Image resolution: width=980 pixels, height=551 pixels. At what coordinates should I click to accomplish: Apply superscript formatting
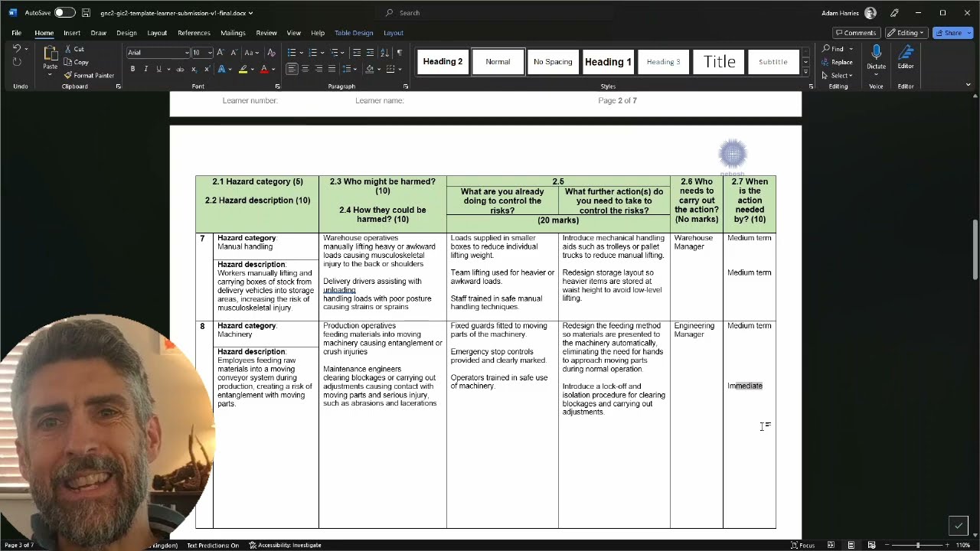(x=205, y=70)
